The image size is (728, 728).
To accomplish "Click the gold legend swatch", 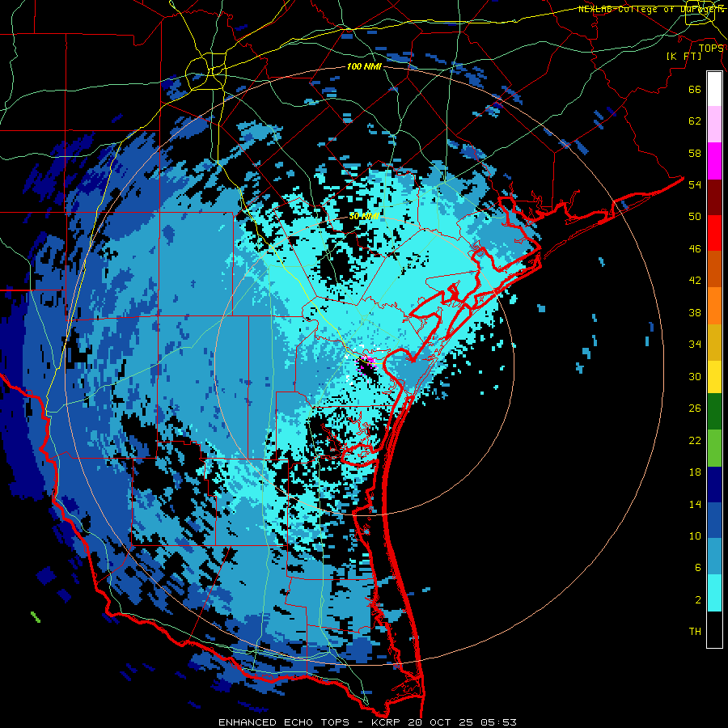I will (714, 341).
